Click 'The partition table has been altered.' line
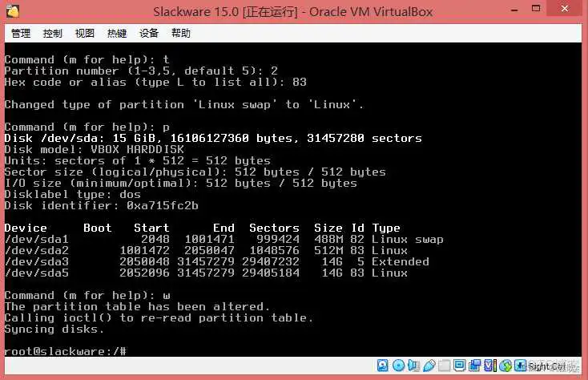588x380 pixels. click(x=137, y=306)
